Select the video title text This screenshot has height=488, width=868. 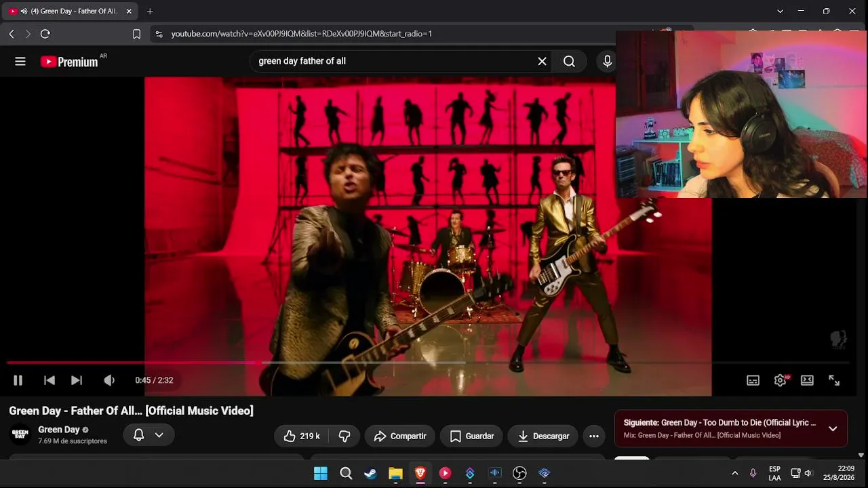pyautogui.click(x=131, y=411)
